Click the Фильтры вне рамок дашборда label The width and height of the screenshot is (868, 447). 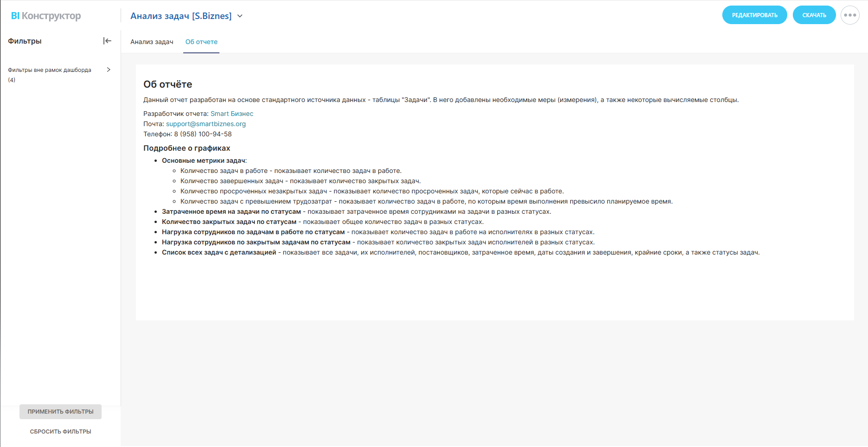point(50,70)
